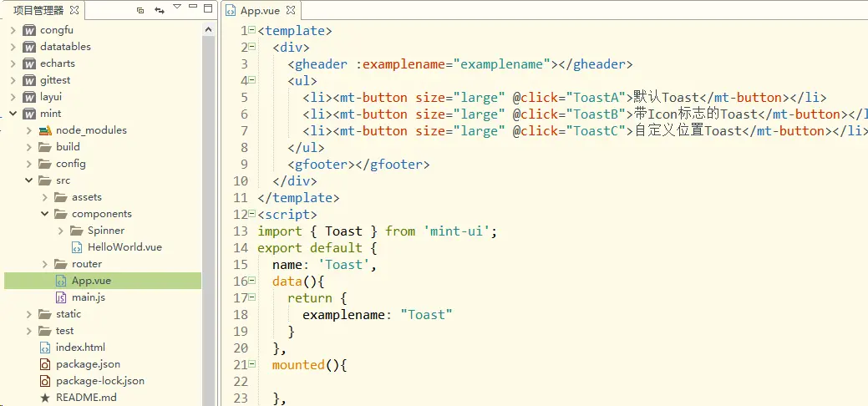Screen dimensions: 868x406
Task: Click the examplename: "Toast" line
Action: click(x=378, y=315)
